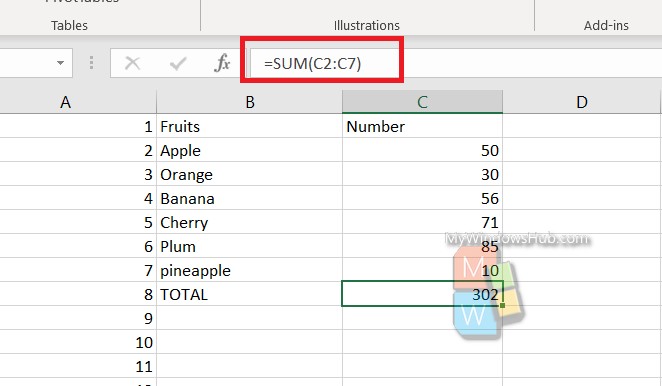Click the Enter checkmark icon in formula bar

pyautogui.click(x=178, y=63)
